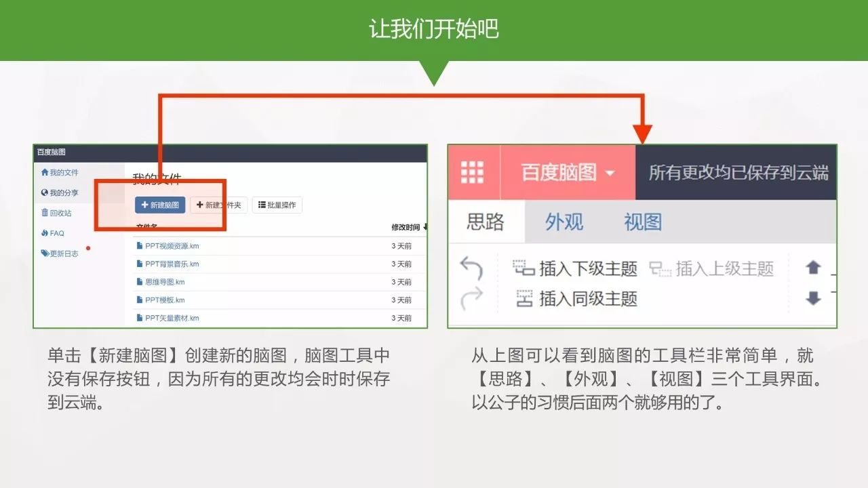Switch to the 视图 tab
The width and height of the screenshot is (868, 488).
click(x=643, y=222)
